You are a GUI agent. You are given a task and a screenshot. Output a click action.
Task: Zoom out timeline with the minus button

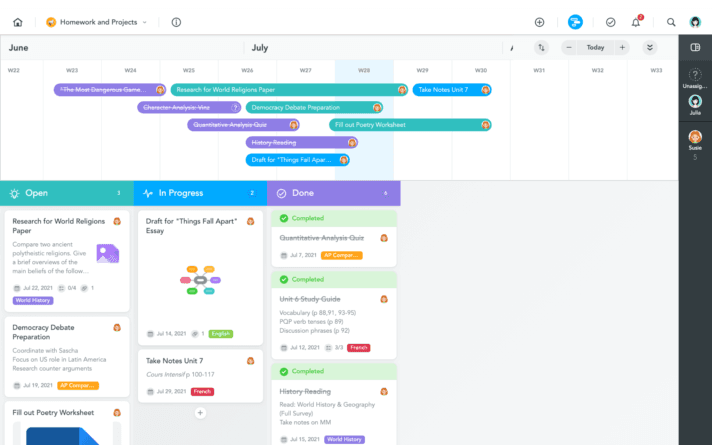click(x=569, y=47)
